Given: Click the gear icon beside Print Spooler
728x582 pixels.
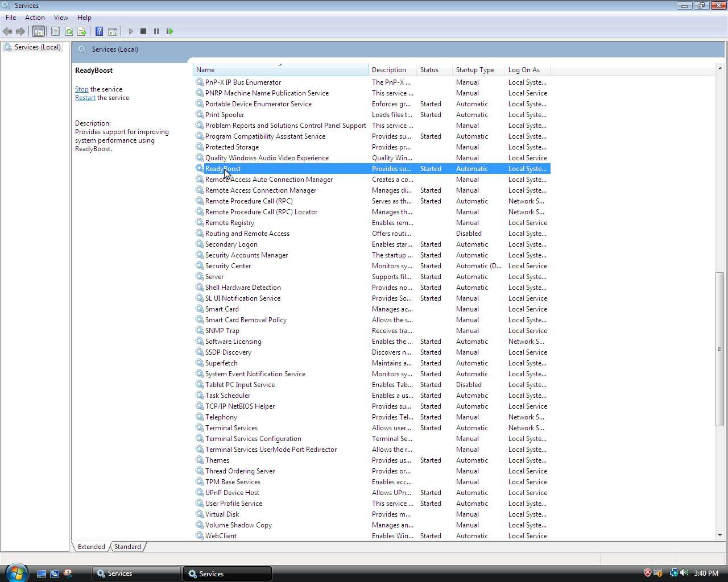Looking at the screenshot, I should click(x=200, y=114).
